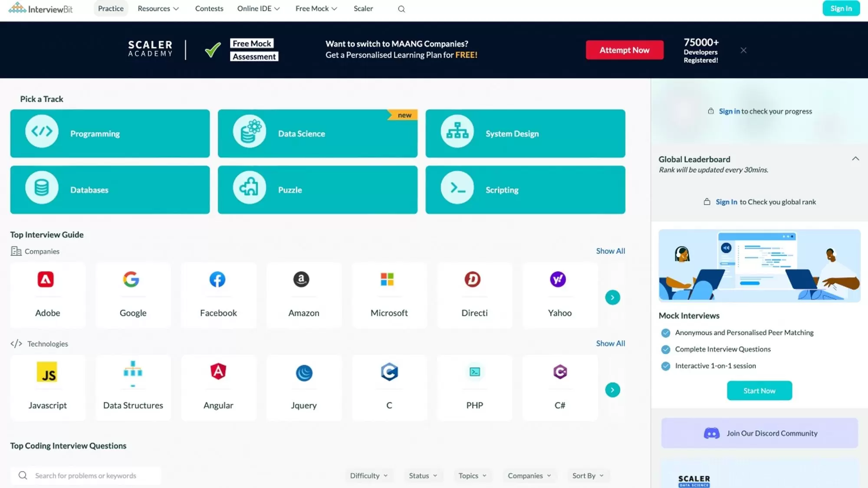Click the Data Science track icon
This screenshot has width=868, height=488.
tap(250, 131)
